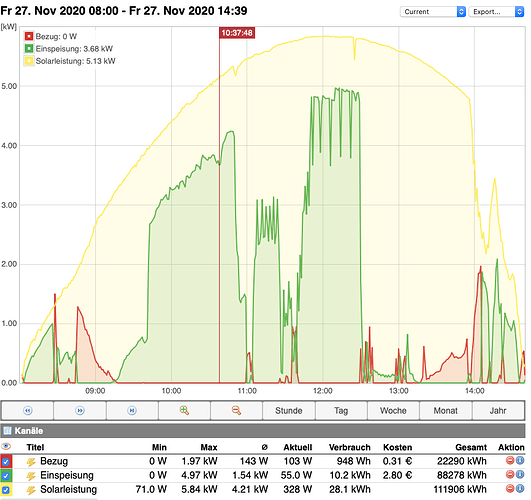Show info for the Bezug channel
This screenshot has width=531, height=500.
pyautogui.click(x=520, y=460)
